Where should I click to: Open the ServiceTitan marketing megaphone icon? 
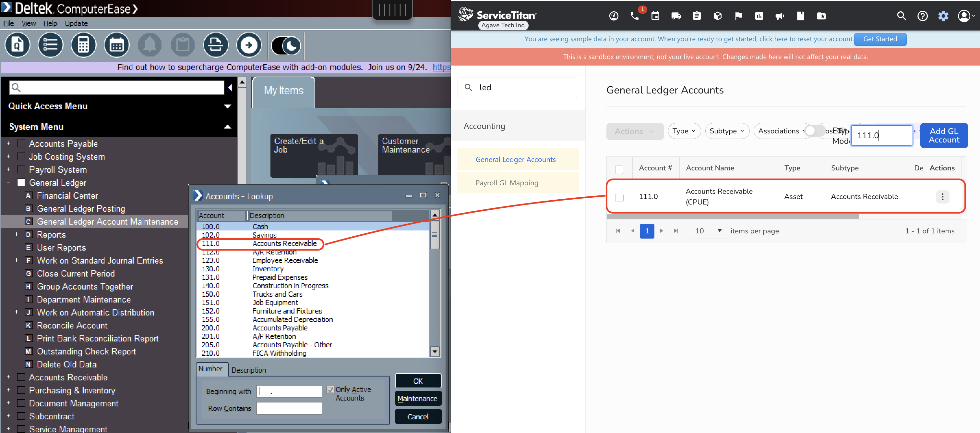[x=780, y=16]
